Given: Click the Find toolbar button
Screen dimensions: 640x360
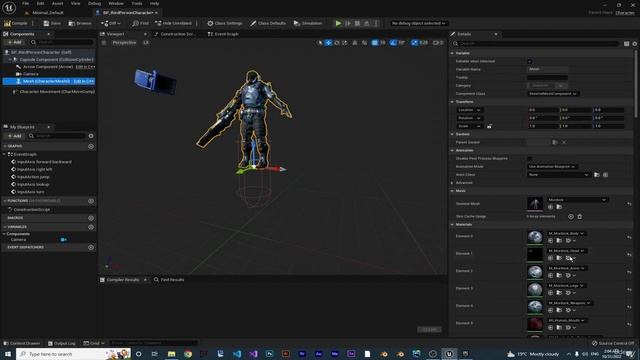Looking at the screenshot, I should pos(140,23).
